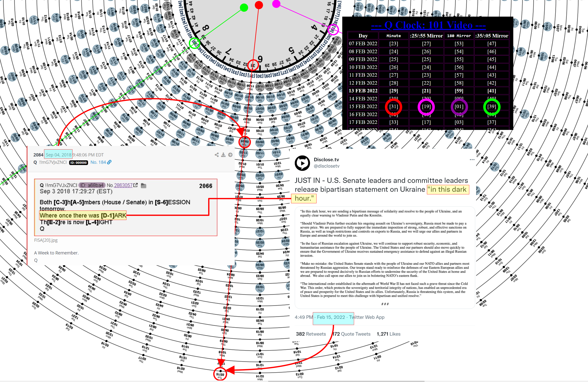Click the share icon on post 2084
This screenshot has width=588, height=382.
click(x=217, y=155)
